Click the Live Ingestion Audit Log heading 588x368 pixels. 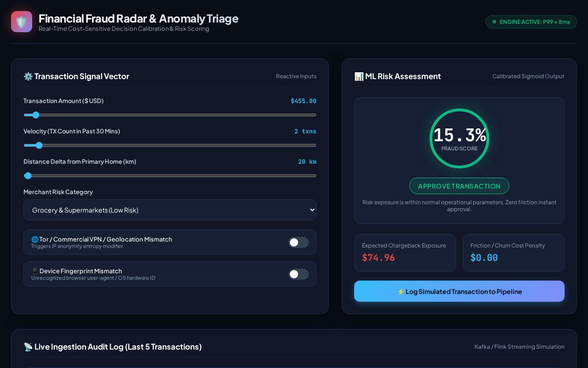[118, 347]
